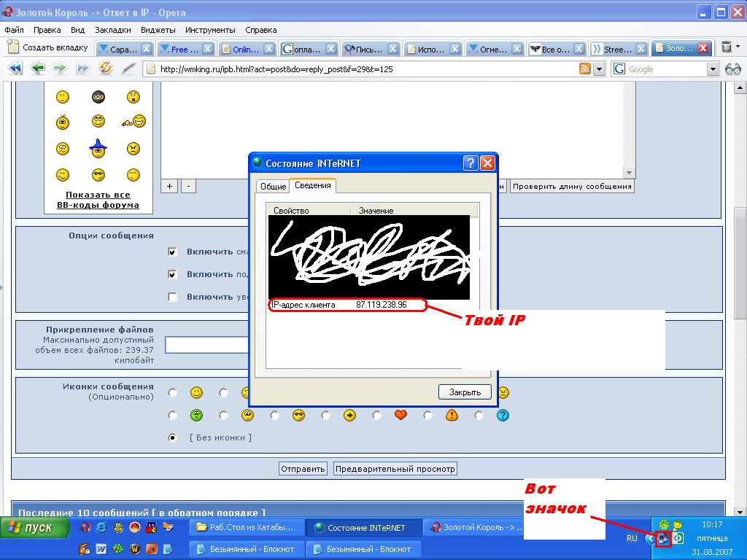Click the dialog's help question mark icon
Screen dimensions: 747x560
471,163
